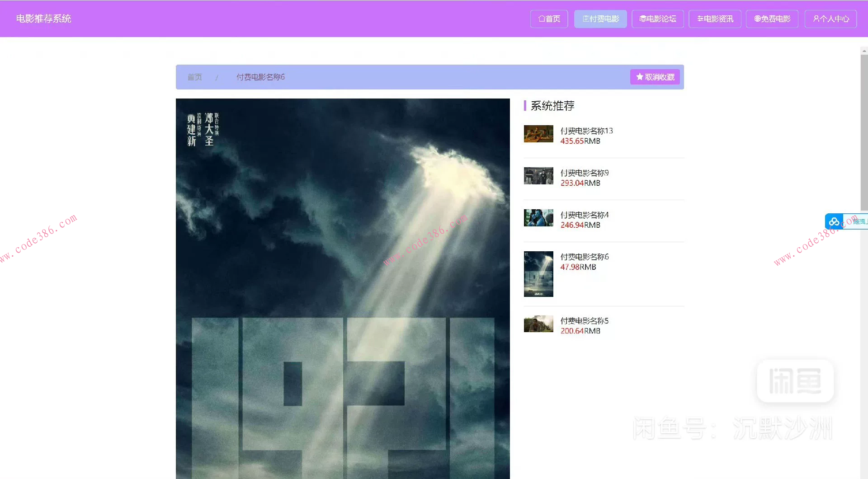Select the 付费电影 navigation tab

click(600, 19)
